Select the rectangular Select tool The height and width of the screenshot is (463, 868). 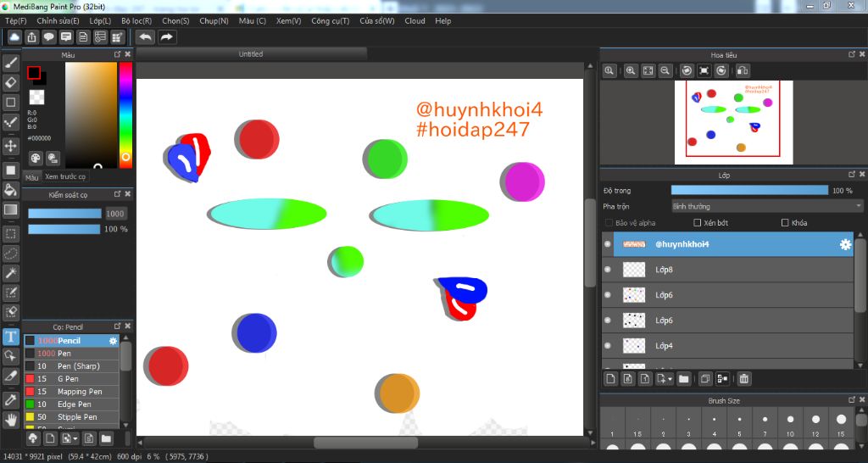pos(10,234)
